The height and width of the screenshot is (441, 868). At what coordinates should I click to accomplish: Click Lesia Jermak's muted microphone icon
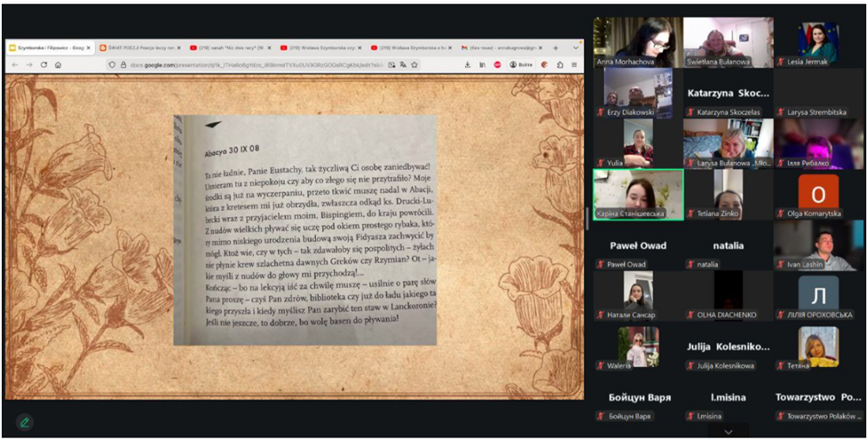click(x=781, y=62)
